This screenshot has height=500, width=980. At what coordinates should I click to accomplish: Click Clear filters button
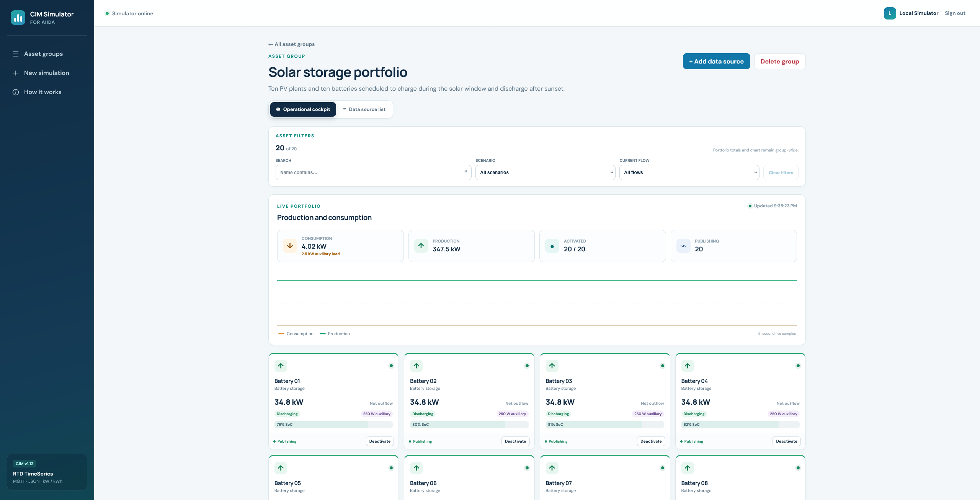(x=781, y=173)
